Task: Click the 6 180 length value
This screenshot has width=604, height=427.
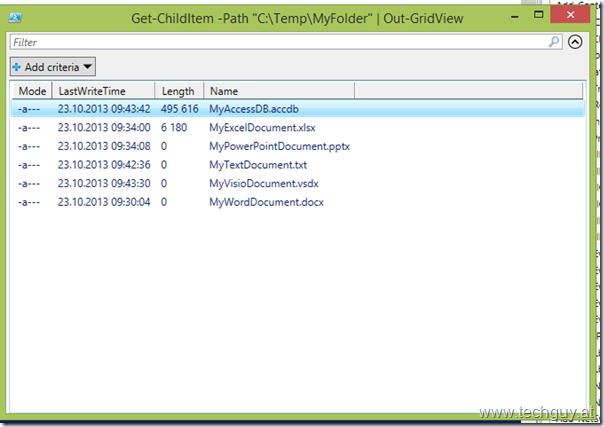Action: pyautogui.click(x=174, y=127)
